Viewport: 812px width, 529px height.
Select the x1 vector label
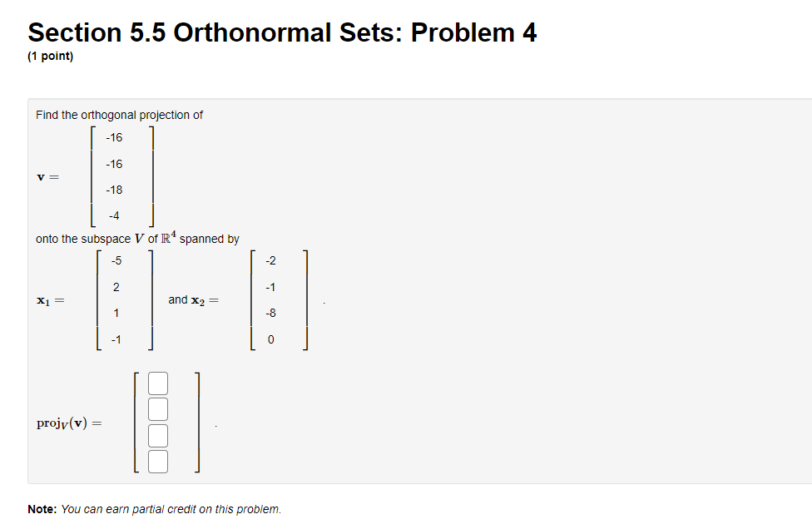pyautogui.click(x=50, y=299)
